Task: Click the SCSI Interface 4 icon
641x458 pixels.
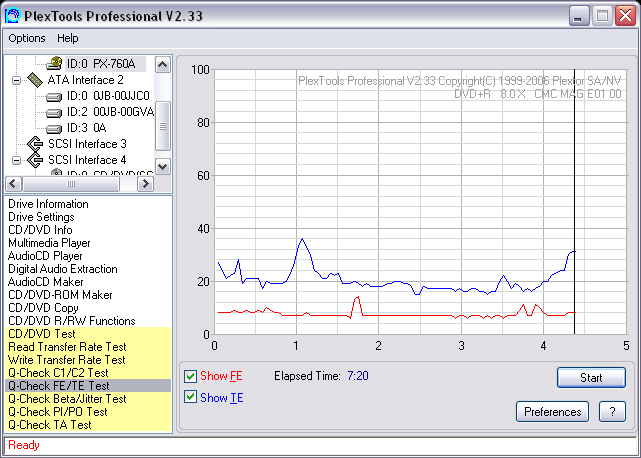Action: [x=35, y=160]
